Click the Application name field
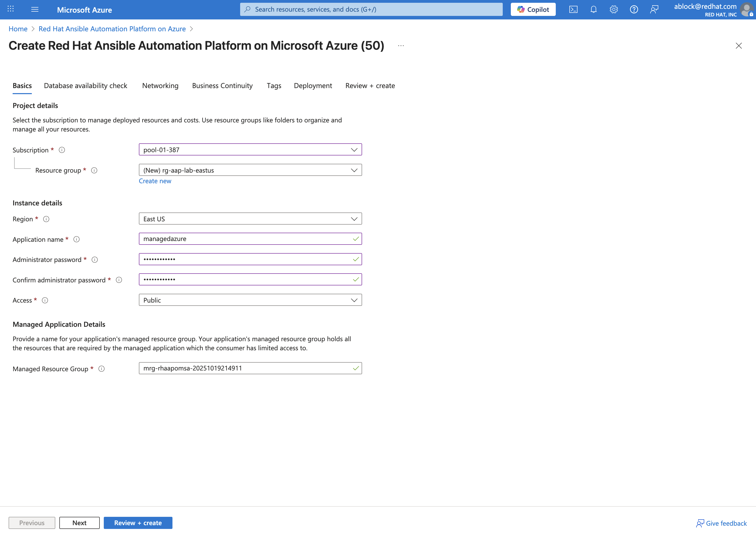The width and height of the screenshot is (756, 536). coord(250,239)
